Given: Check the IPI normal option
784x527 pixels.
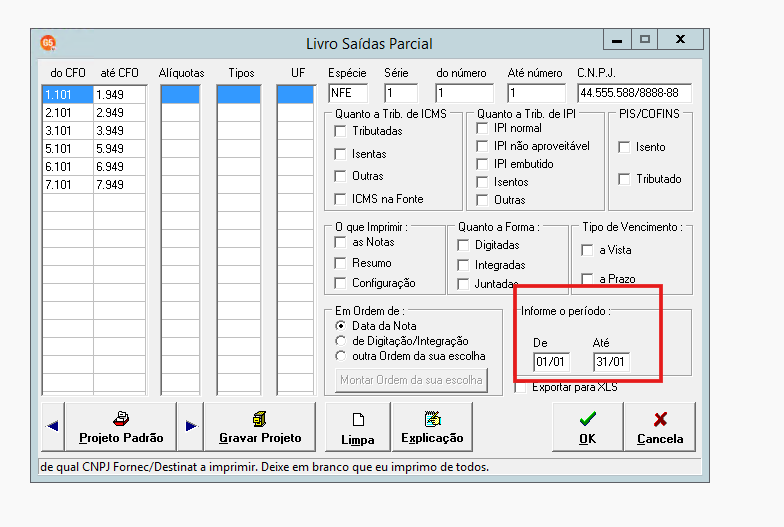Looking at the screenshot, I should tap(482, 128).
